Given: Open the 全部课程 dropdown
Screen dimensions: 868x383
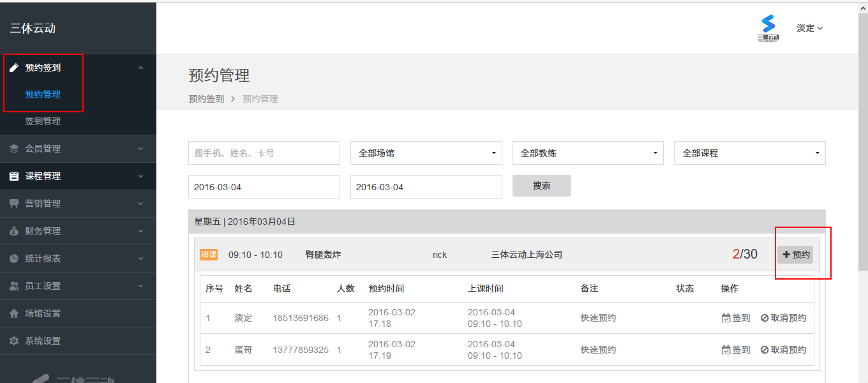Looking at the screenshot, I should [x=749, y=153].
